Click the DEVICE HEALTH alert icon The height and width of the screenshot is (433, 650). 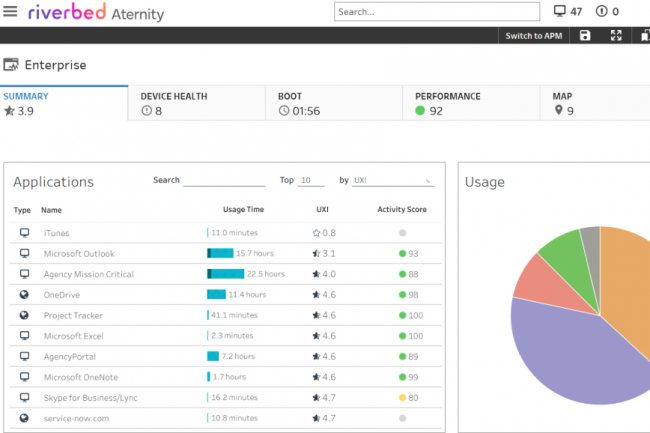(146, 111)
